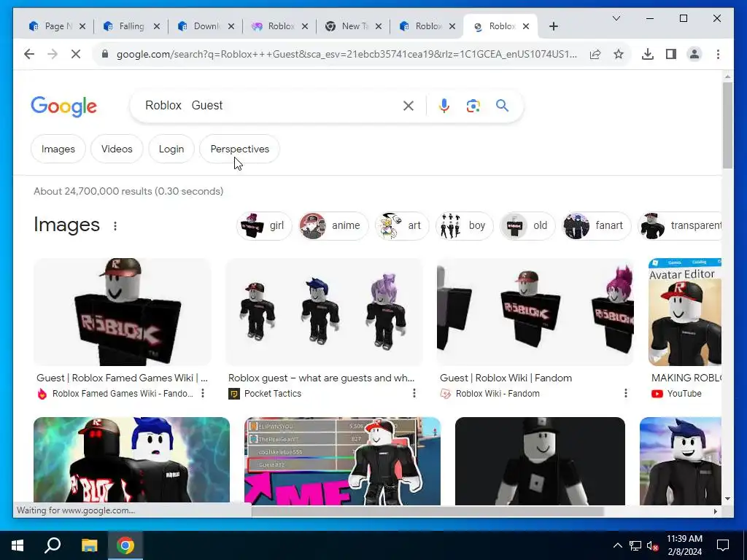Open the Guest Roblox Wiki Fandom title link
The height and width of the screenshot is (560, 747).
coord(506,378)
